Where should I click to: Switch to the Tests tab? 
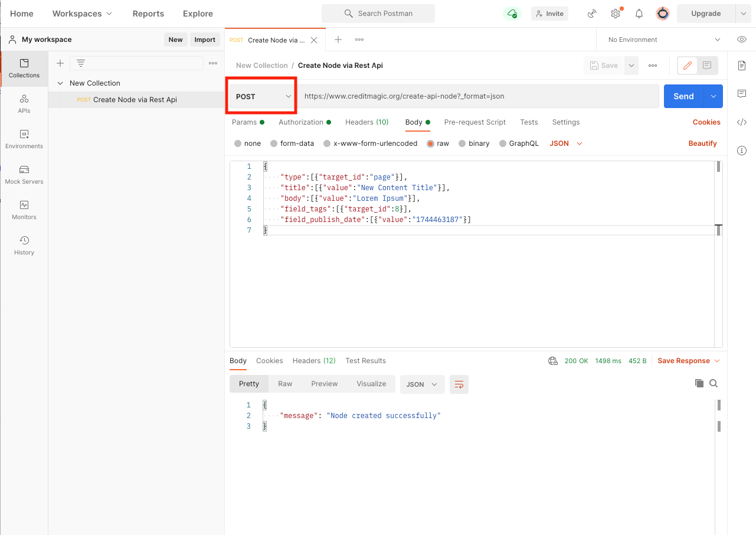(529, 122)
